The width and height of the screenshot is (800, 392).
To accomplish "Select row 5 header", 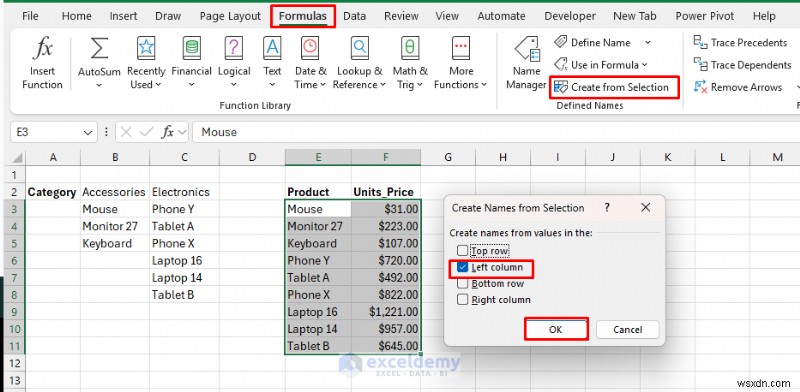I will 14,243.
